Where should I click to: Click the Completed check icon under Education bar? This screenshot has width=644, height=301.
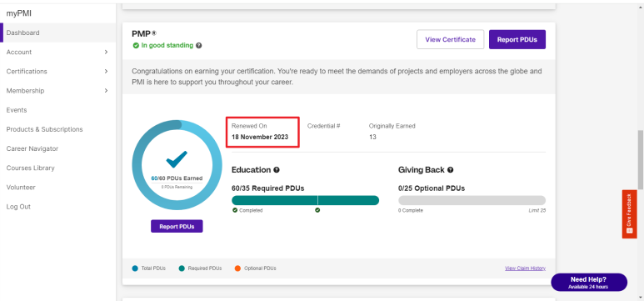tap(235, 210)
